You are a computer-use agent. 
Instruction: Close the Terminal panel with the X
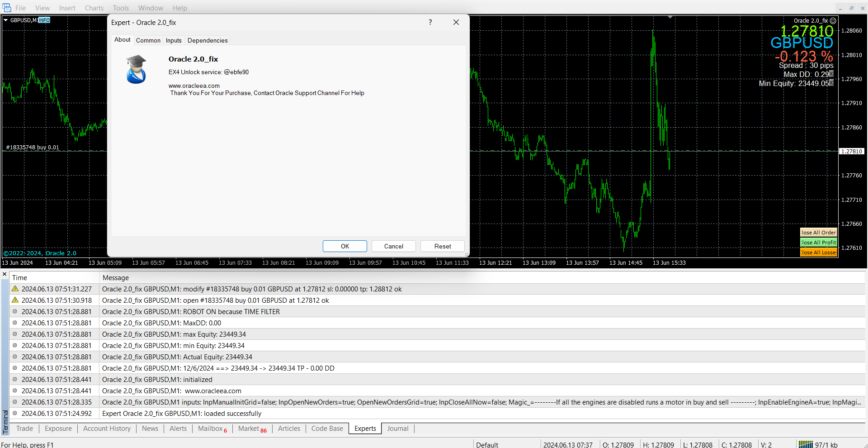(x=5, y=274)
